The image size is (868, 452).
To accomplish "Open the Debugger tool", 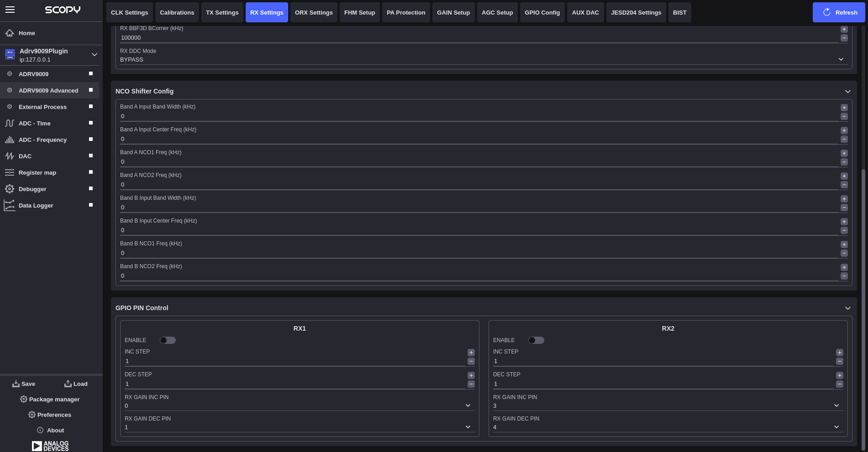I will (x=32, y=189).
